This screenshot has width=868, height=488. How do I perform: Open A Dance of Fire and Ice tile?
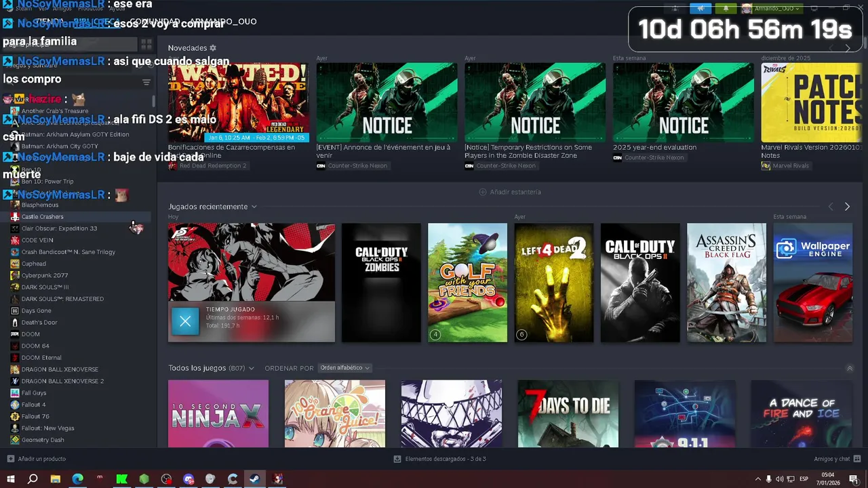(x=802, y=413)
